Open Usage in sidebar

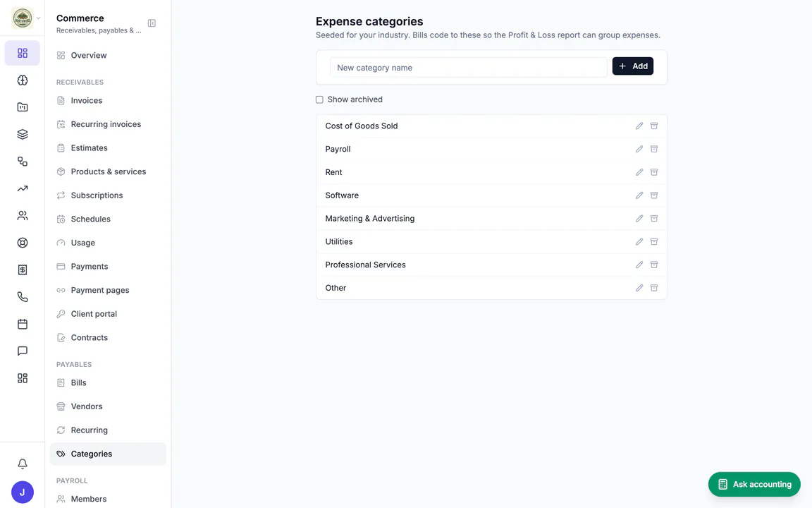pyautogui.click(x=108, y=243)
